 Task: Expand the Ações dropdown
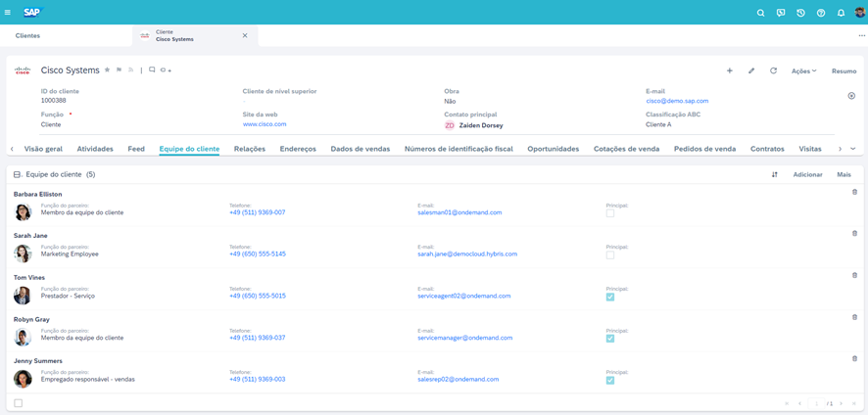pos(803,70)
